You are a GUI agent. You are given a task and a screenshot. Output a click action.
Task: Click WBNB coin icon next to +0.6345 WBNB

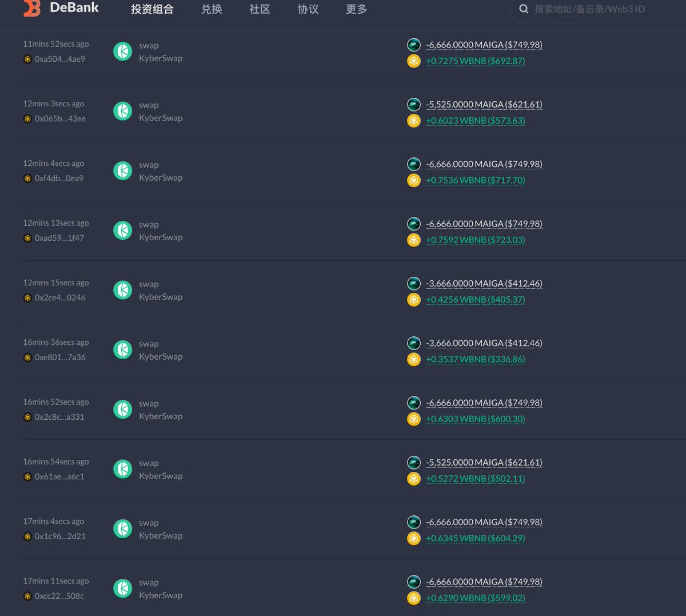[414, 538]
